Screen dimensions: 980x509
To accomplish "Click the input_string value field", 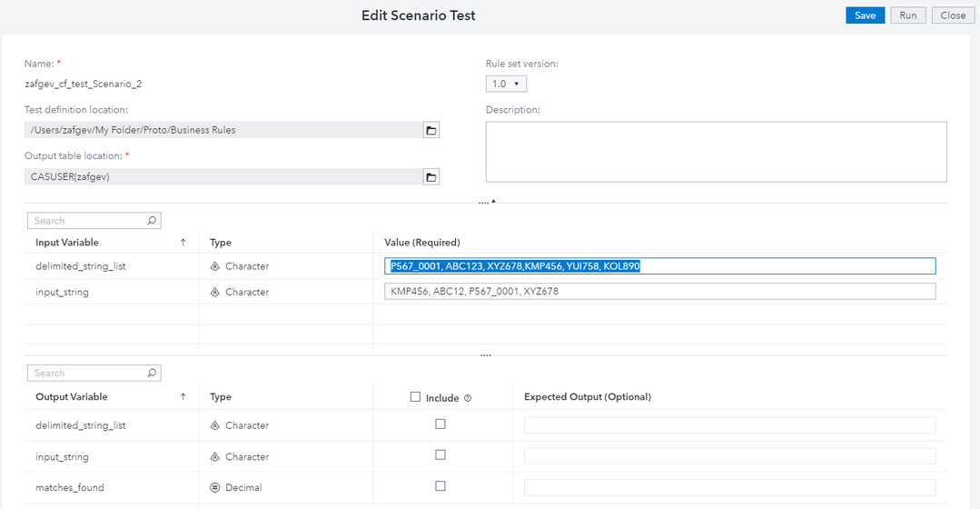I will point(659,292).
